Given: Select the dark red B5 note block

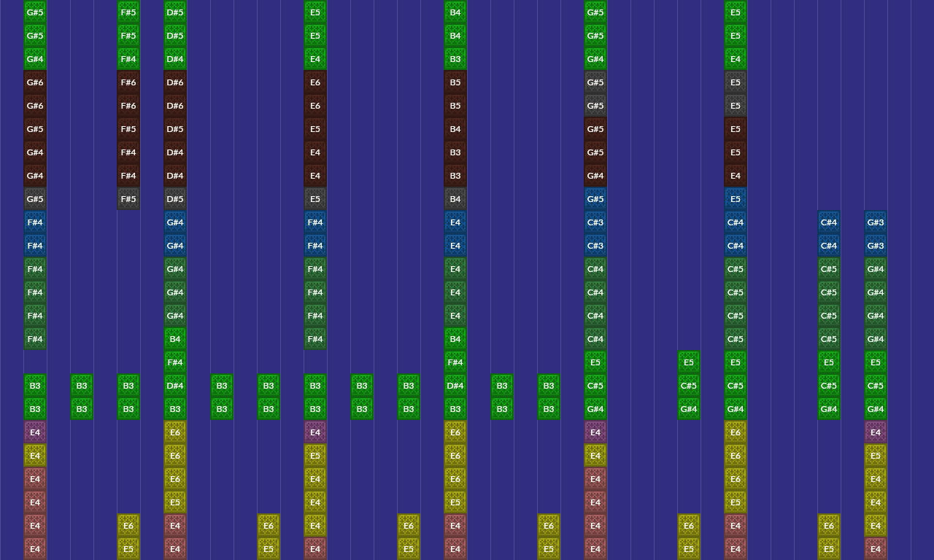Looking at the screenshot, I should (455, 82).
